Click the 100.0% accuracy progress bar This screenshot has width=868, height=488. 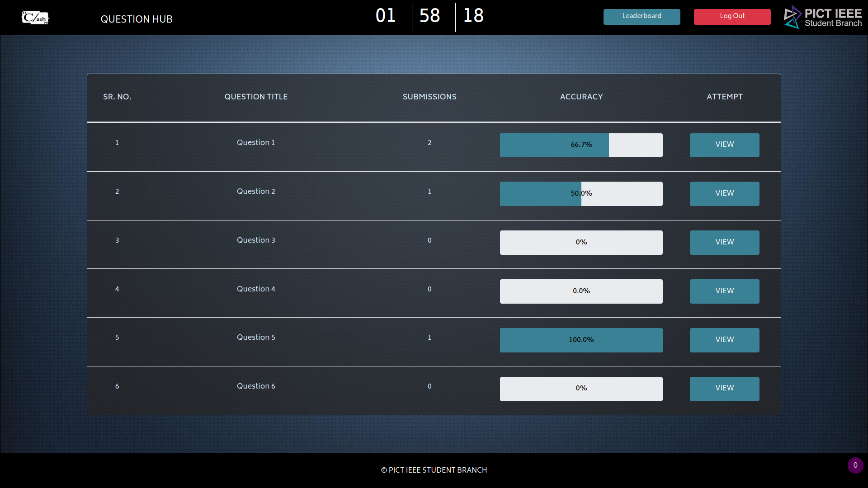click(581, 340)
